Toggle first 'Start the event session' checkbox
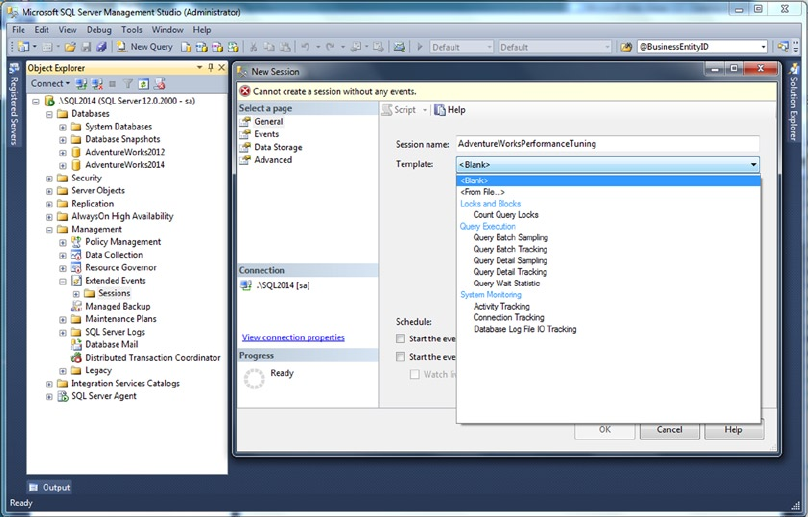This screenshot has width=808, height=517. pos(400,339)
